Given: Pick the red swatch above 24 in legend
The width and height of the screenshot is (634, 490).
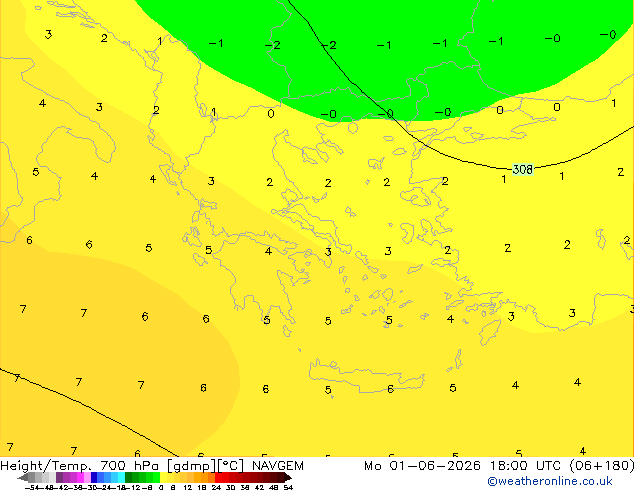Looking at the screenshot, I should [x=218, y=477].
